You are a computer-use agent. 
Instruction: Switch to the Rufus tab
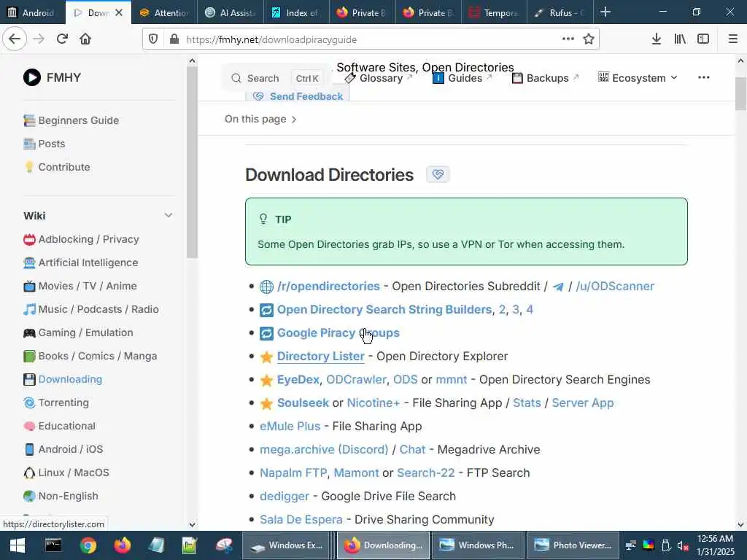point(560,13)
